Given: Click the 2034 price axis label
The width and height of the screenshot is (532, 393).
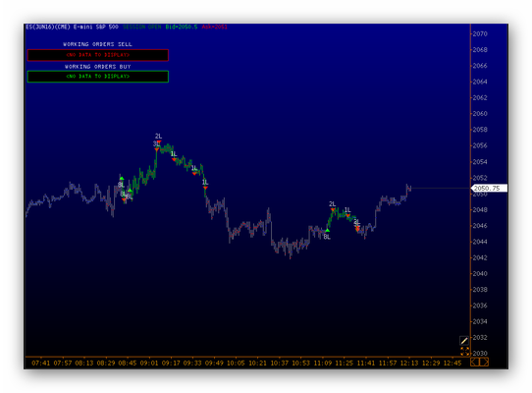Looking at the screenshot, I should pyautogui.click(x=480, y=321).
